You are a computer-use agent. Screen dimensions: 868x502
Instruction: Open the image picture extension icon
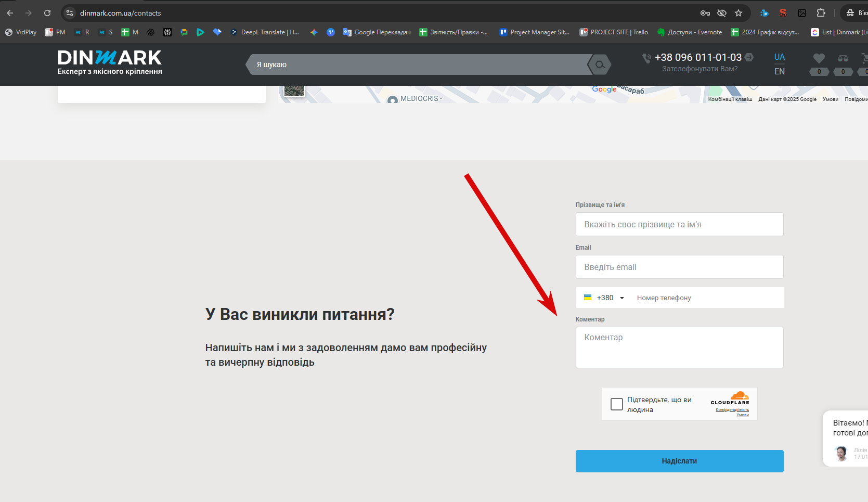click(x=802, y=13)
